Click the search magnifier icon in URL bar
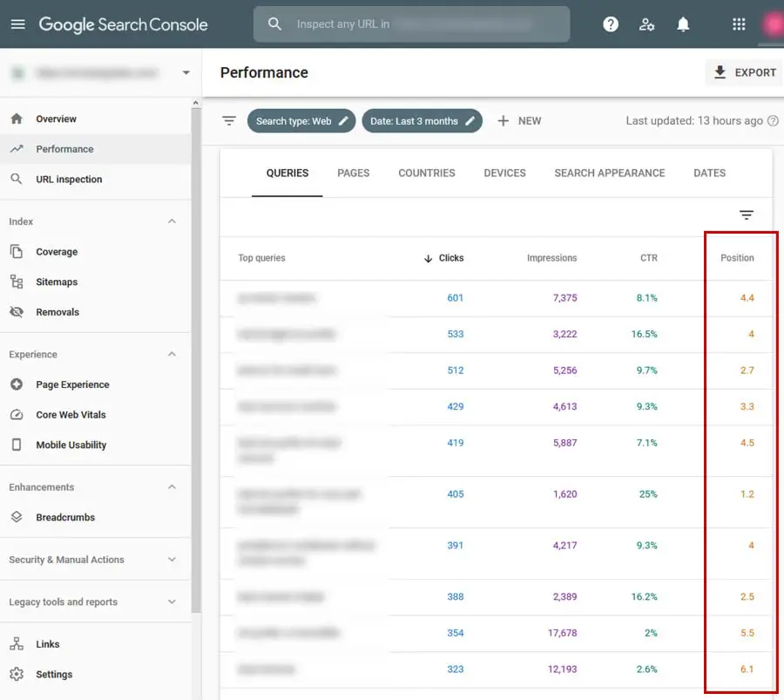784x700 pixels. pos(274,24)
